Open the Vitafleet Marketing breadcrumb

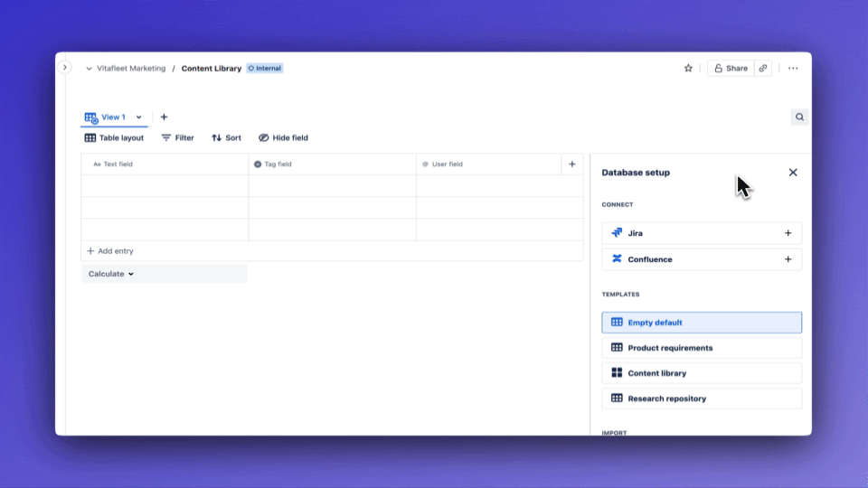pos(131,69)
